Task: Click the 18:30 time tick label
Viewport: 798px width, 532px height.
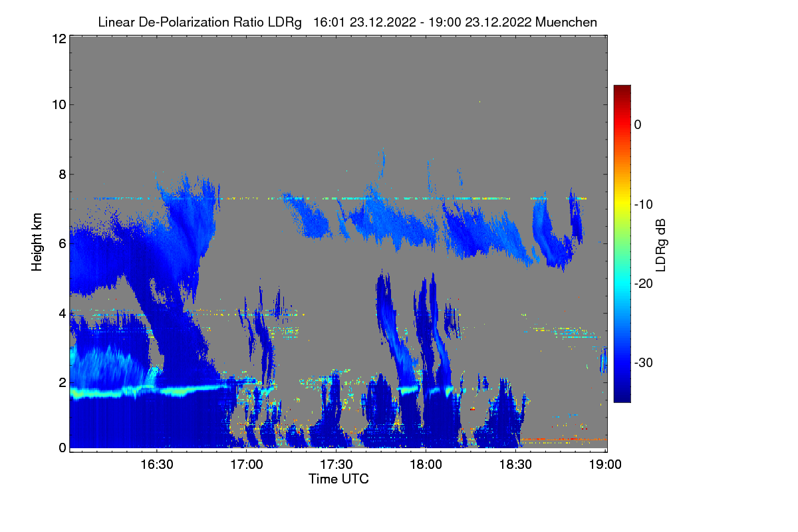Action: click(x=515, y=464)
